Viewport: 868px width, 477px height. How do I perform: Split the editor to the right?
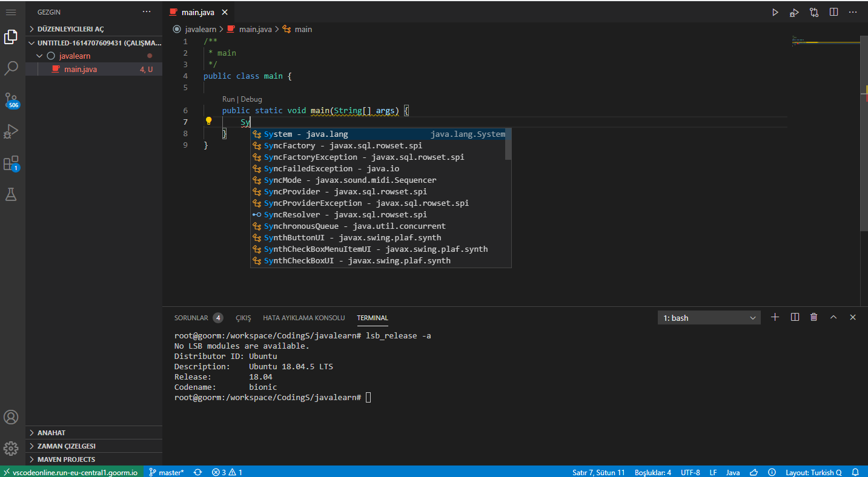(x=833, y=12)
